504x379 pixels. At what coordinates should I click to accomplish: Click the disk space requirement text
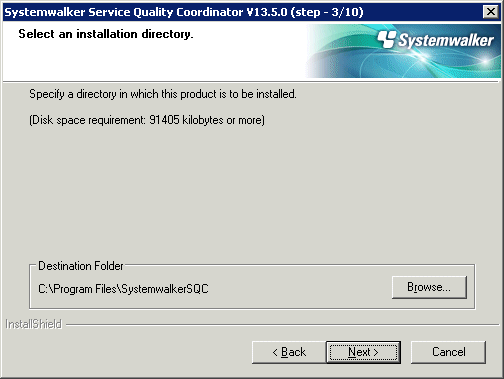click(147, 120)
